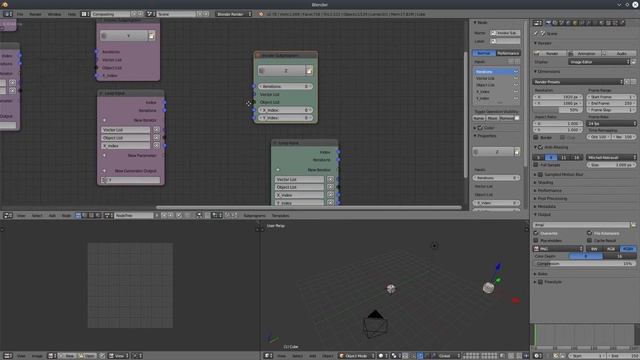Screen dimensions: 640x360
Task: Click output path input field
Action: click(581, 225)
